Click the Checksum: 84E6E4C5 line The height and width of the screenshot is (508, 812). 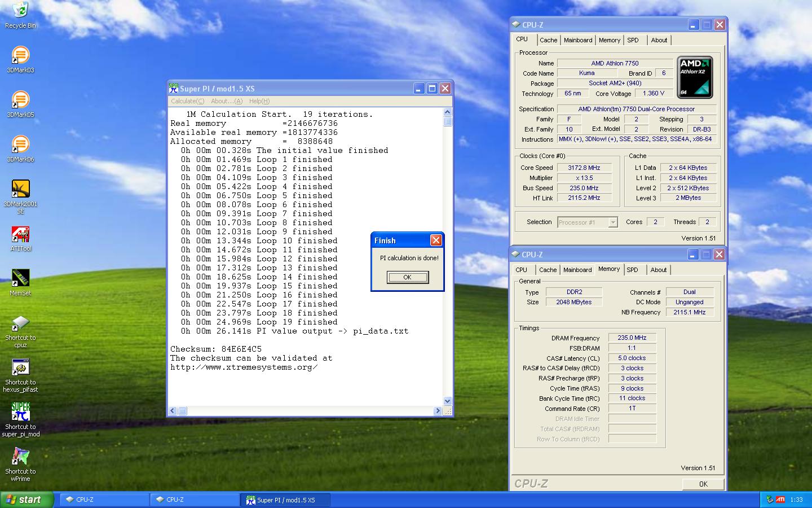(216, 349)
